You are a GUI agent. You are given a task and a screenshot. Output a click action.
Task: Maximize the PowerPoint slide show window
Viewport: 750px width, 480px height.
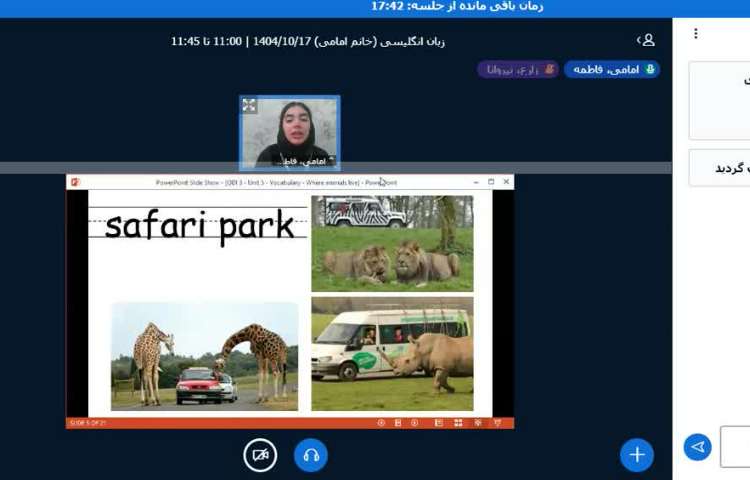(x=491, y=182)
